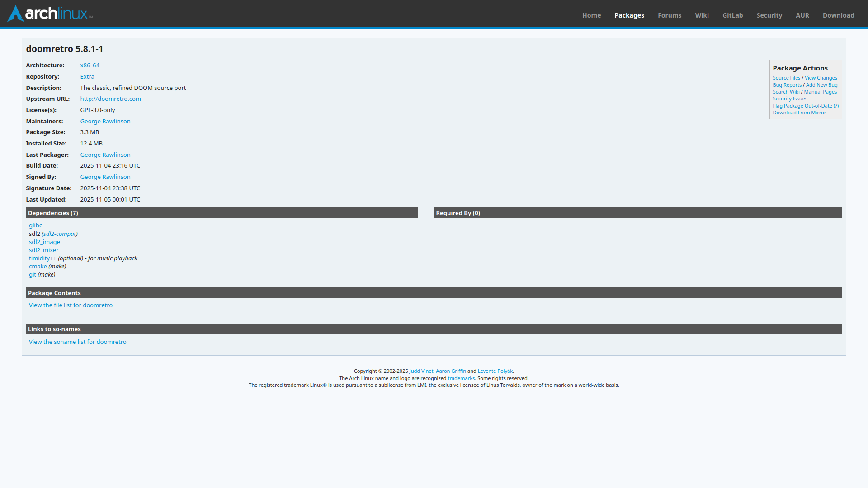
Task: View the soname list for doomretro
Action: coord(77,342)
